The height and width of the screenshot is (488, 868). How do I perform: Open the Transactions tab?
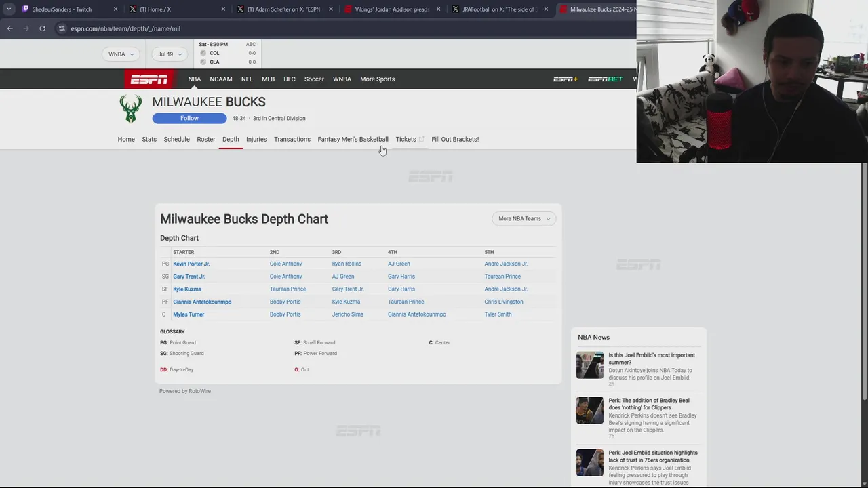click(292, 139)
